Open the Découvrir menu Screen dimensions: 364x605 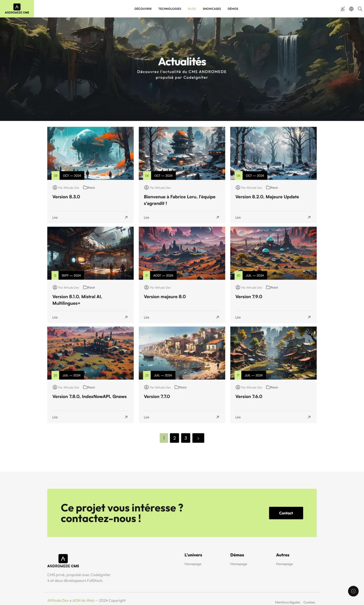tap(143, 9)
